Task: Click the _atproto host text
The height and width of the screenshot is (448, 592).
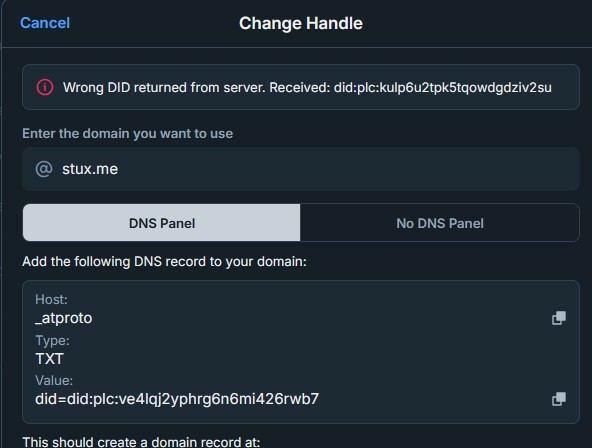Action: [x=63, y=318]
